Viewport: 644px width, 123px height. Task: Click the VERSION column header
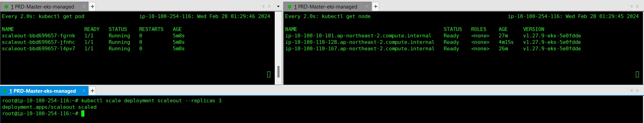[x=534, y=29]
